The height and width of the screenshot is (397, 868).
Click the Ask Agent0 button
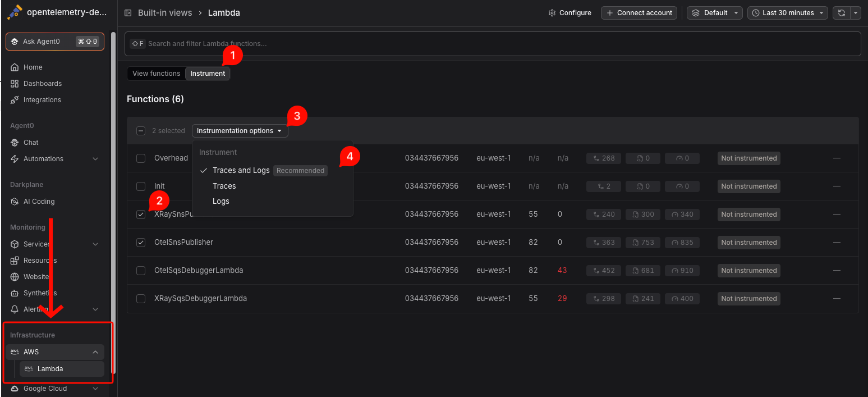55,42
